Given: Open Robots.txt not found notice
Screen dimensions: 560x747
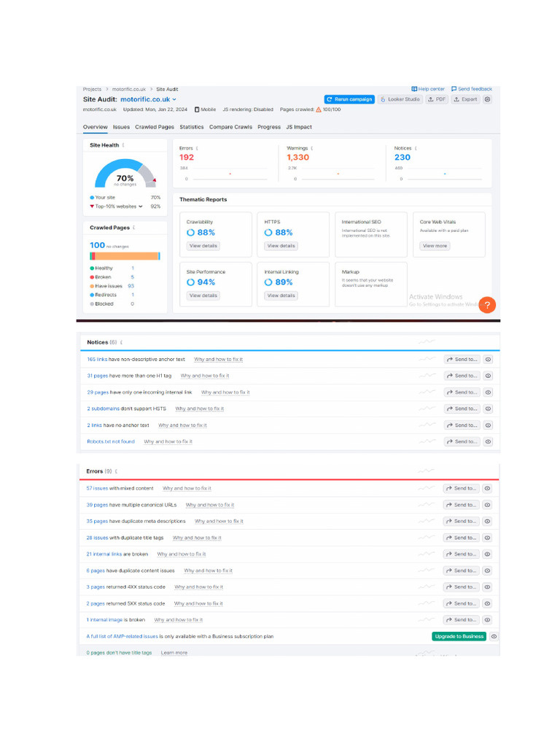Looking at the screenshot, I should [111, 441].
